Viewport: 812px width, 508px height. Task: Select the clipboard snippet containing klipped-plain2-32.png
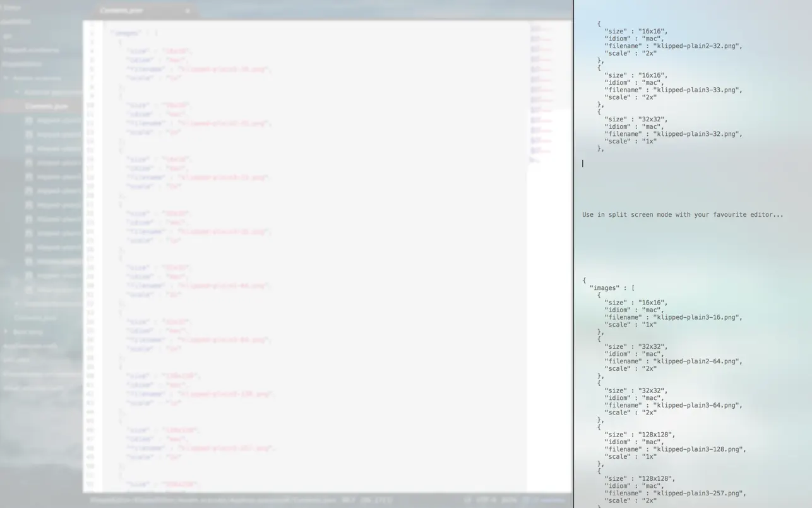click(x=674, y=45)
